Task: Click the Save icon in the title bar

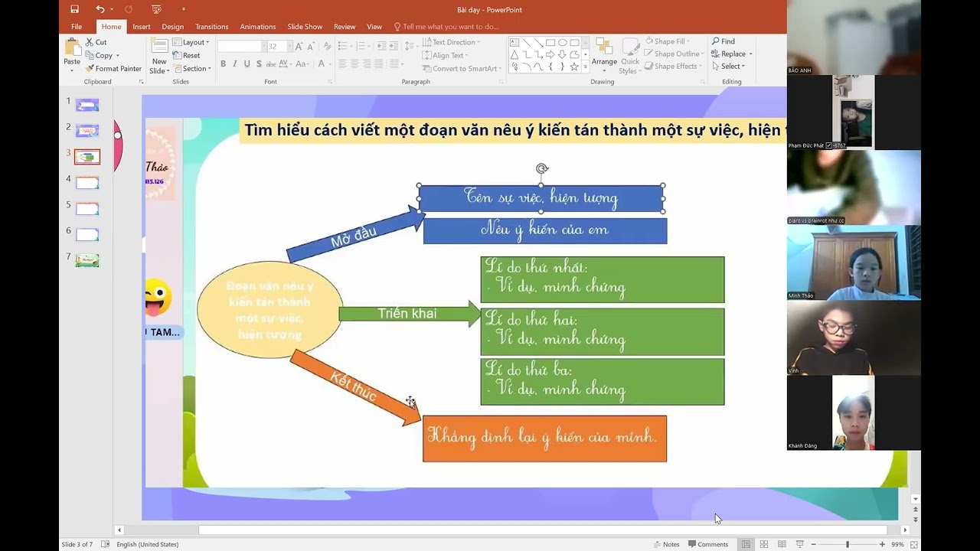Action: point(74,9)
